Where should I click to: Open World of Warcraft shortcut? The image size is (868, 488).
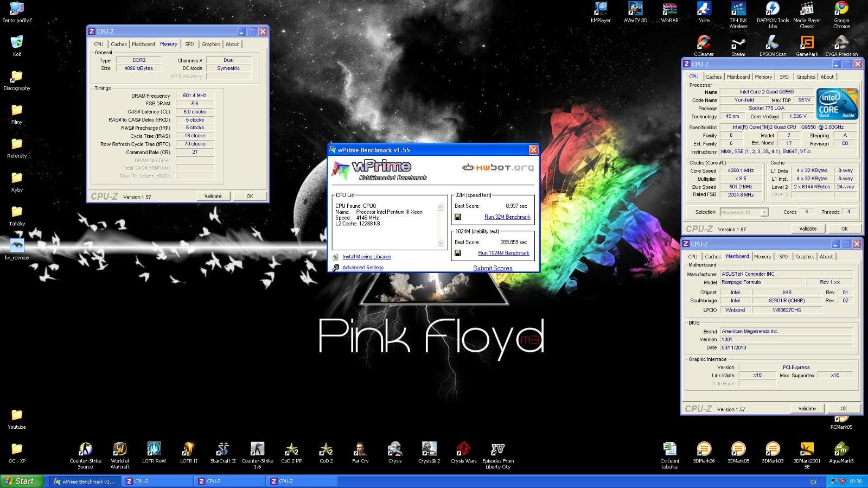click(x=120, y=455)
